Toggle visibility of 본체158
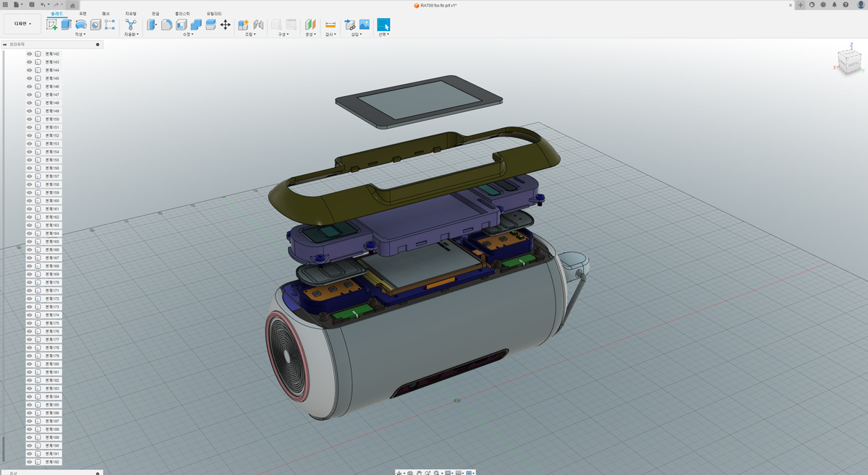Screen dimensions: 868x475 30,184
